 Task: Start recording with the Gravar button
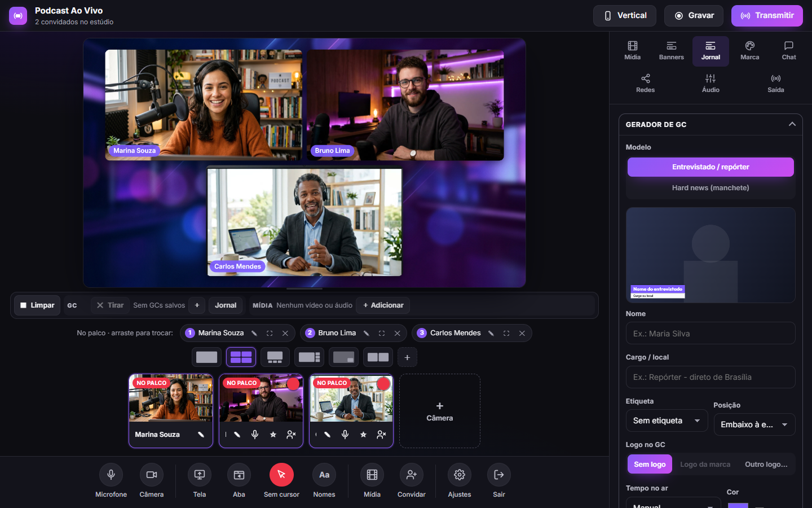[695, 16]
